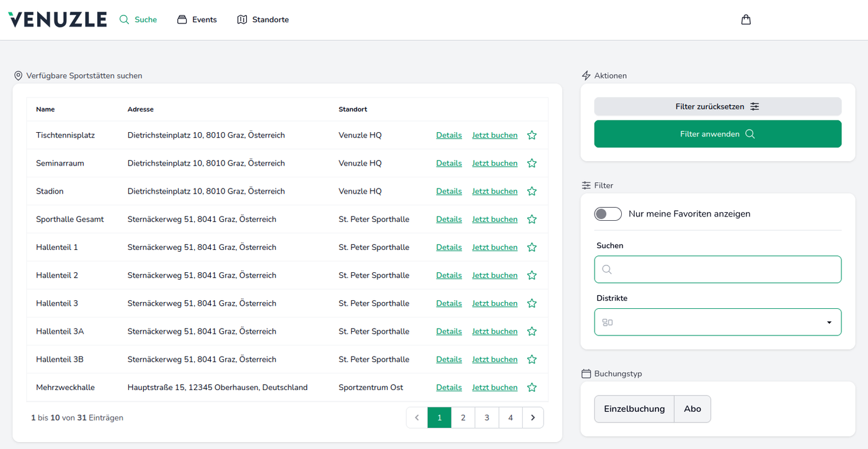This screenshot has width=868, height=449.
Task: Add Mehrzweckhalle to favorites via star
Action: pos(531,388)
